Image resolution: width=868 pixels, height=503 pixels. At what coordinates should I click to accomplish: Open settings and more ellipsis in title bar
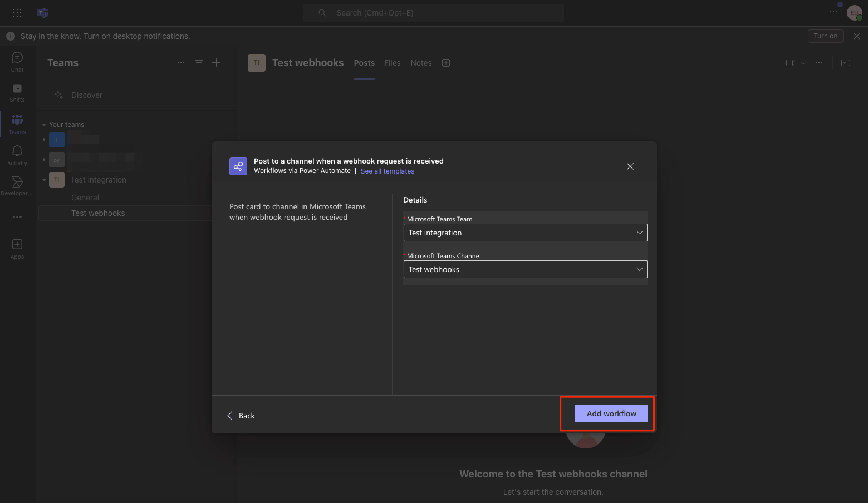pos(833,12)
